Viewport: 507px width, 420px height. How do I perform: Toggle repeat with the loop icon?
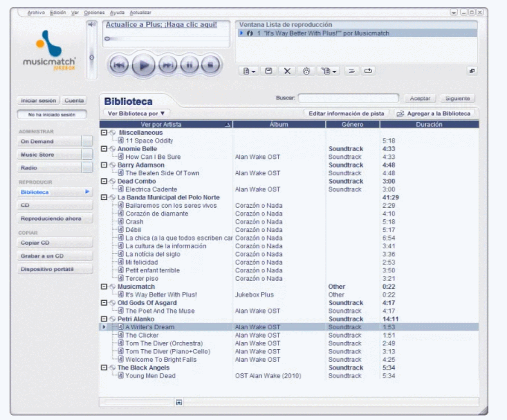[368, 71]
